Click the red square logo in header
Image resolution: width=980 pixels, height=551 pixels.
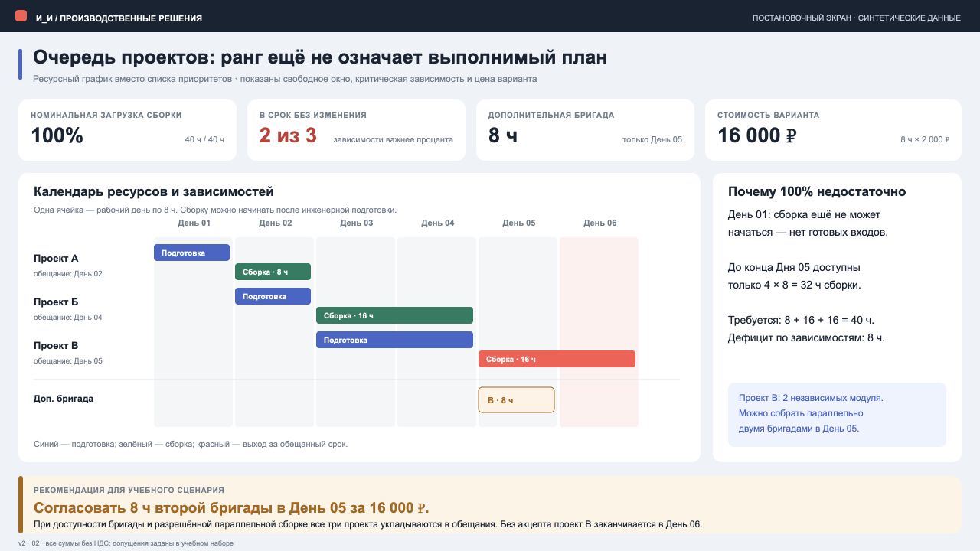point(21,16)
